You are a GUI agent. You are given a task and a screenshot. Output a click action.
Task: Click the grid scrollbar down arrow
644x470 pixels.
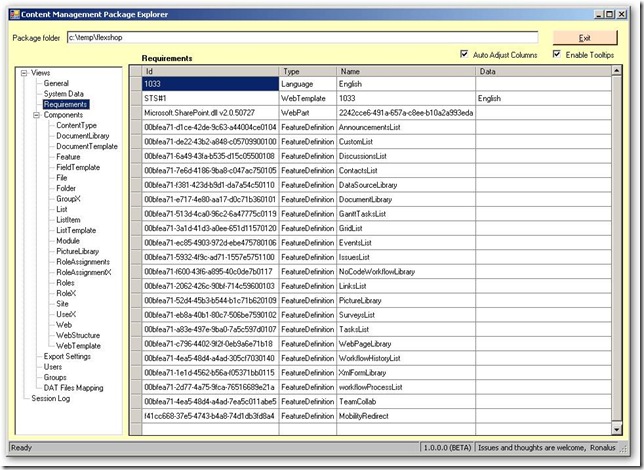tap(616, 430)
